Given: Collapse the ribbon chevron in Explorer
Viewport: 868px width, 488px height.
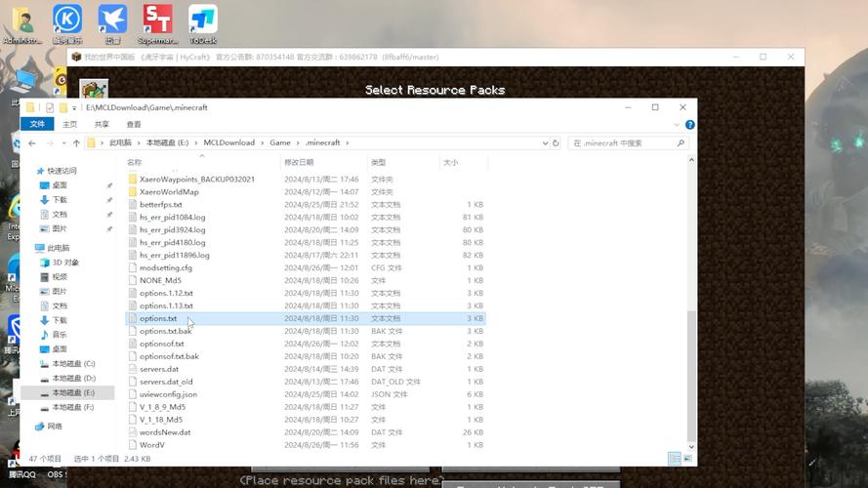Looking at the screenshot, I should tap(677, 125).
